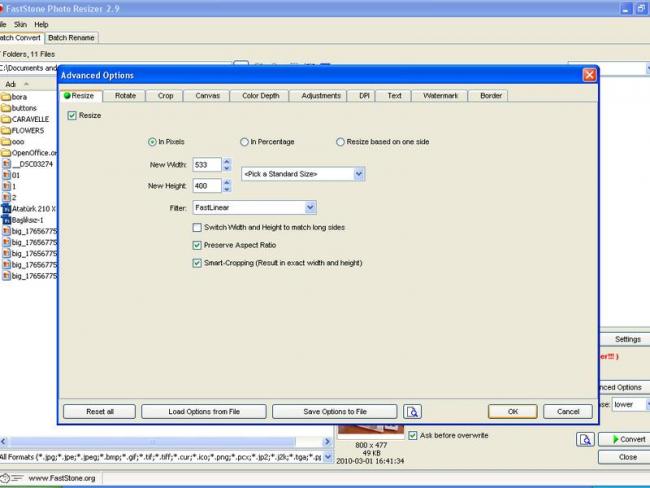Open the Help menu
The height and width of the screenshot is (488, 650).
coord(41,24)
